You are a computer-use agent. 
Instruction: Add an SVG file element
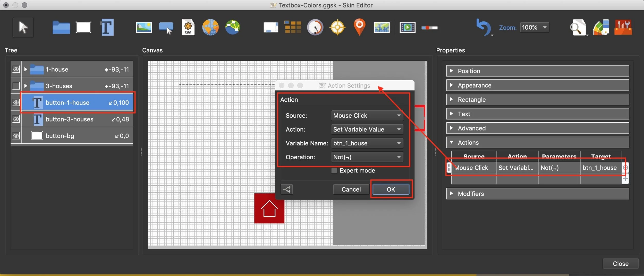point(188,27)
